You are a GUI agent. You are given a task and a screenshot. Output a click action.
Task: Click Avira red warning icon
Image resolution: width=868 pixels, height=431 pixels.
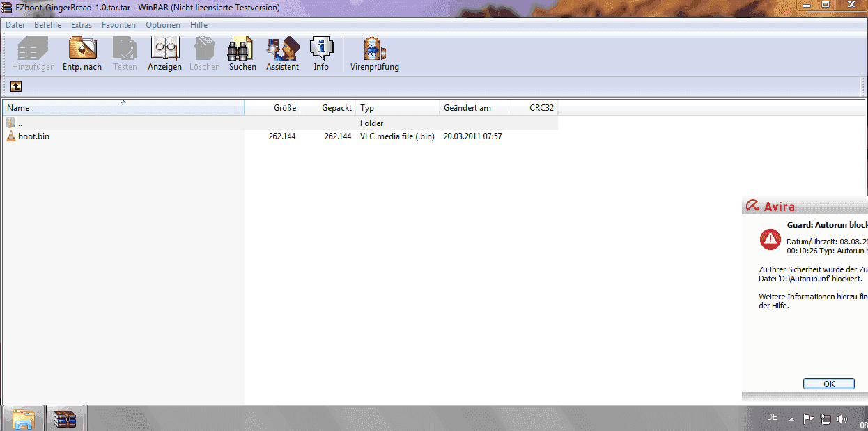pos(770,239)
